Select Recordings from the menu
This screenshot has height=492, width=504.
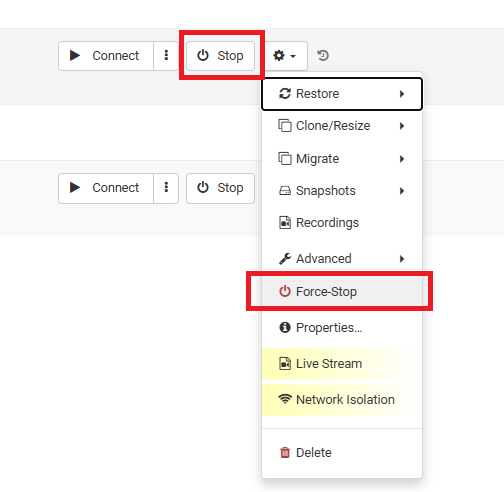pyautogui.click(x=342, y=223)
